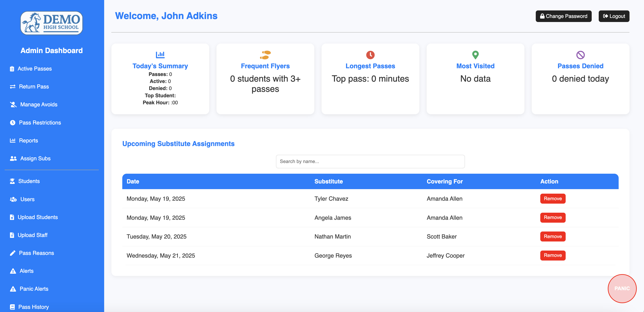Open the Assign Subs page
The image size is (644, 312).
[x=35, y=158]
